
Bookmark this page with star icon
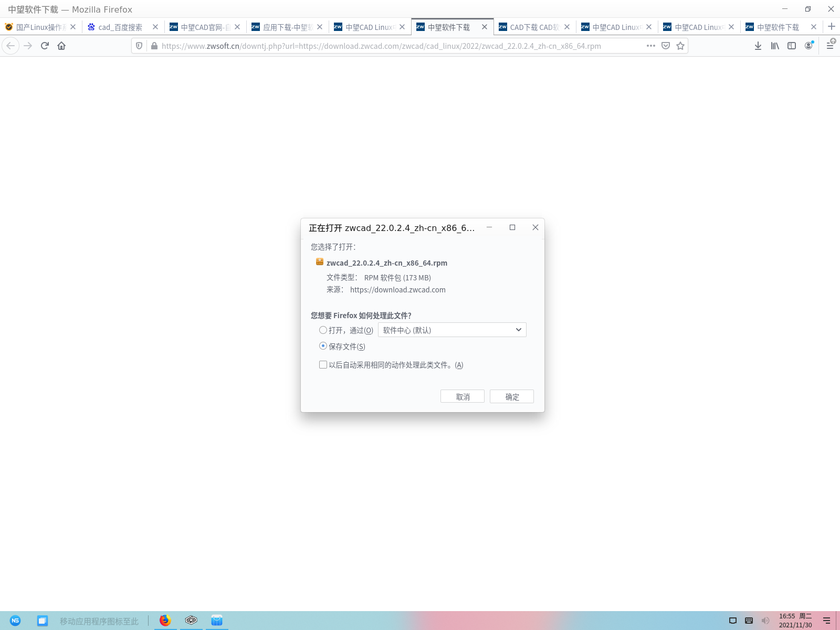(x=680, y=46)
